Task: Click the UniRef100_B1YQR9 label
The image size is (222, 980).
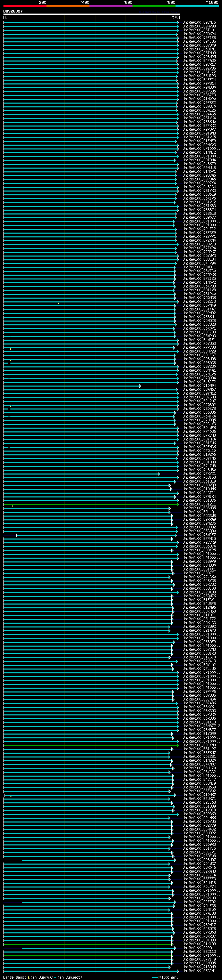Action: [x=199, y=734]
